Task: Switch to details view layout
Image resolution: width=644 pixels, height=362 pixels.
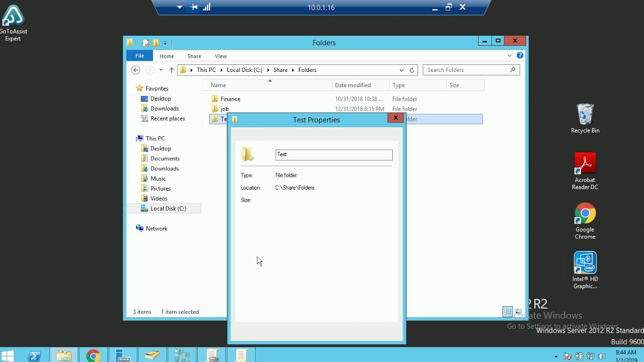Action: pyautogui.click(x=508, y=312)
